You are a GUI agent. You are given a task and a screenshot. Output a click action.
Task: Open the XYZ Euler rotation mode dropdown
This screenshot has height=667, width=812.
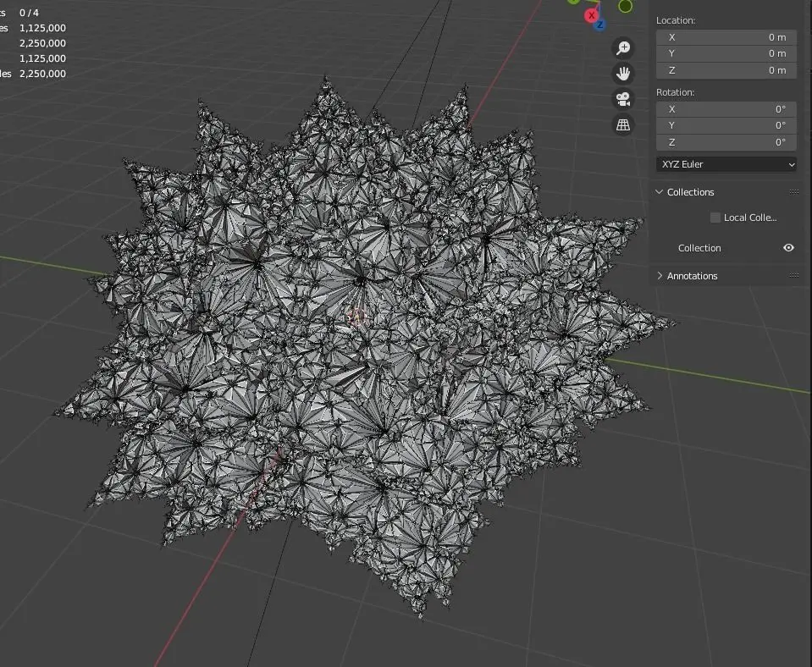726,164
